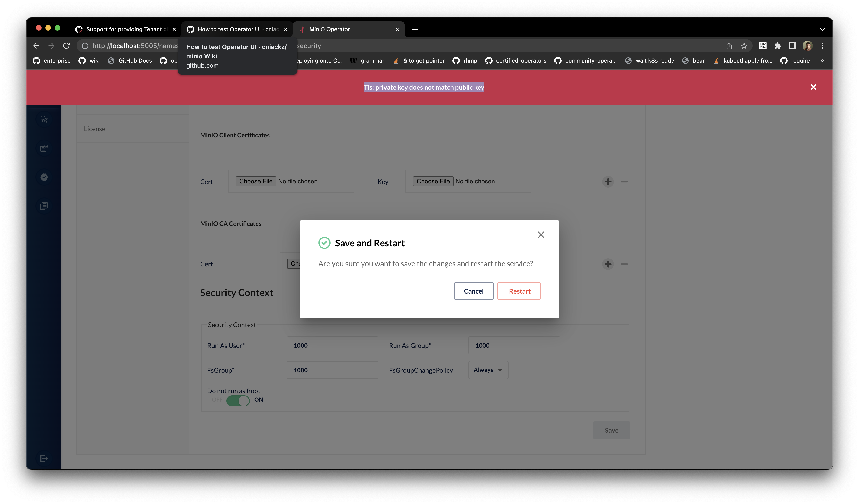Screen dimensions: 859x504
Task: Add another MinIO CA Certificate row
Action: coord(608,264)
